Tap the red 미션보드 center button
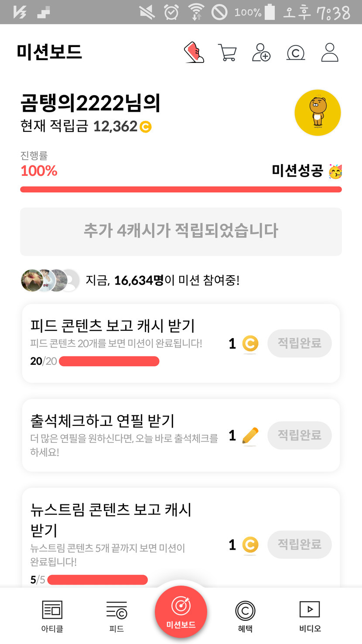The image size is (362, 644). pos(181,612)
